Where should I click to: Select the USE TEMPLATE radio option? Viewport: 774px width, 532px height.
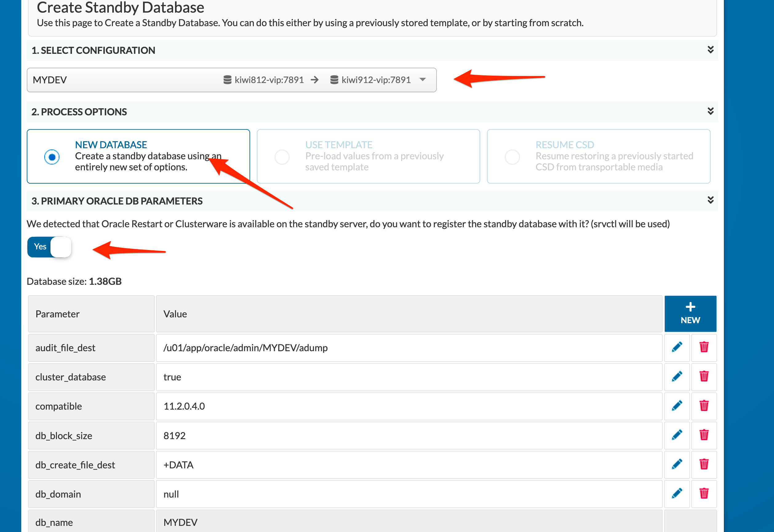tap(282, 157)
